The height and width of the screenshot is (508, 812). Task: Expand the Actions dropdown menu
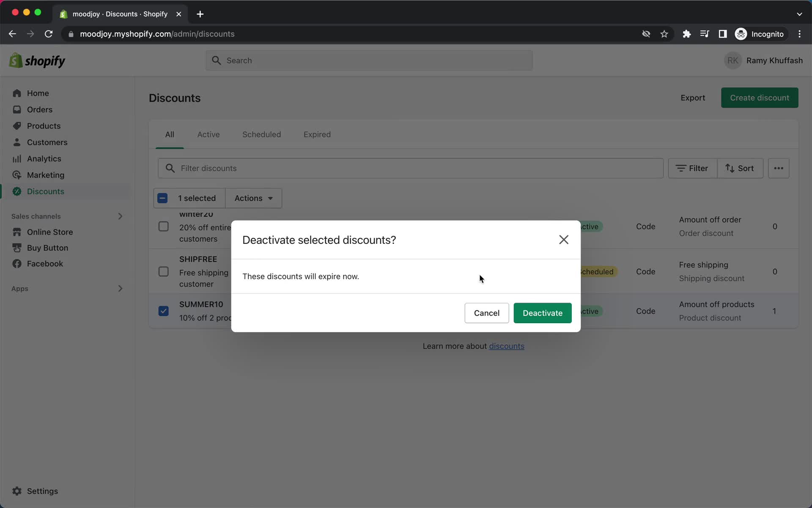[253, 198]
